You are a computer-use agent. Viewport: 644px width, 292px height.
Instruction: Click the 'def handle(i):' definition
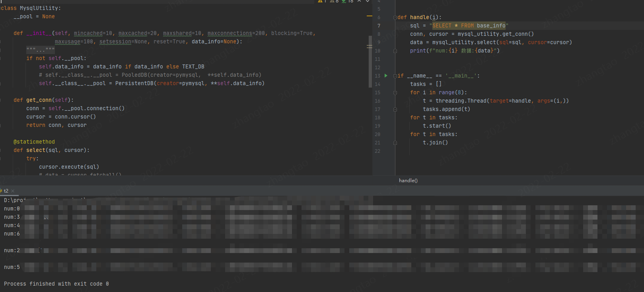[420, 18]
